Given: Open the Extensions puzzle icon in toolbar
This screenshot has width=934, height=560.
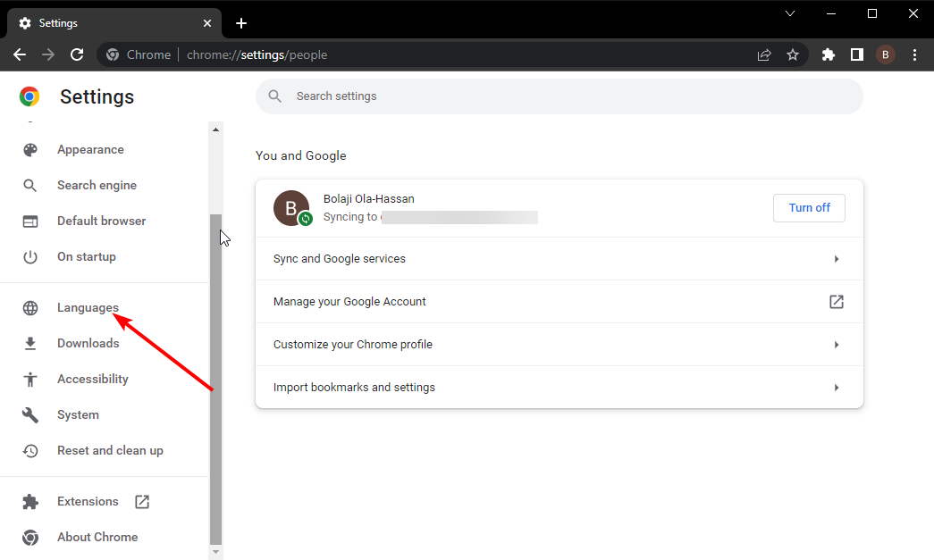Looking at the screenshot, I should 828,54.
